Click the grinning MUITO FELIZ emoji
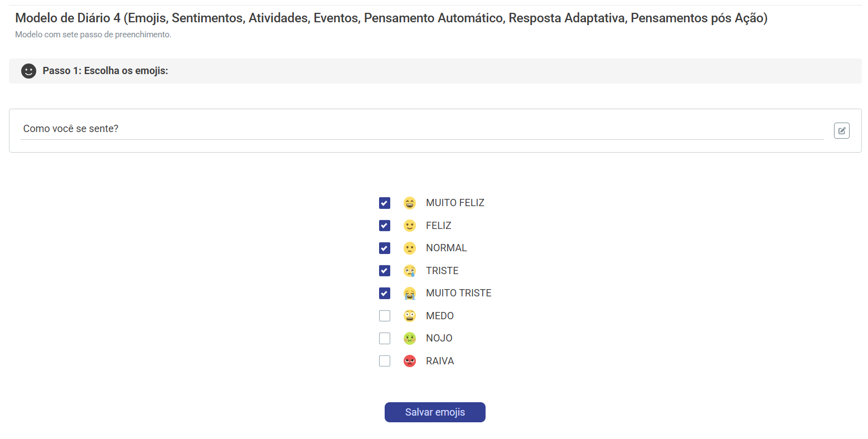This screenshot has width=868, height=439. click(x=410, y=203)
